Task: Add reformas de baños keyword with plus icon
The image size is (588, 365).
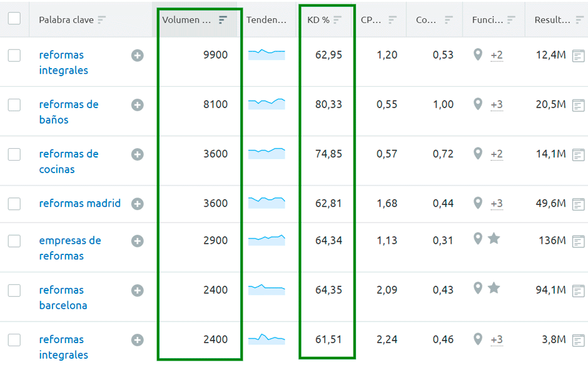Action: [138, 105]
